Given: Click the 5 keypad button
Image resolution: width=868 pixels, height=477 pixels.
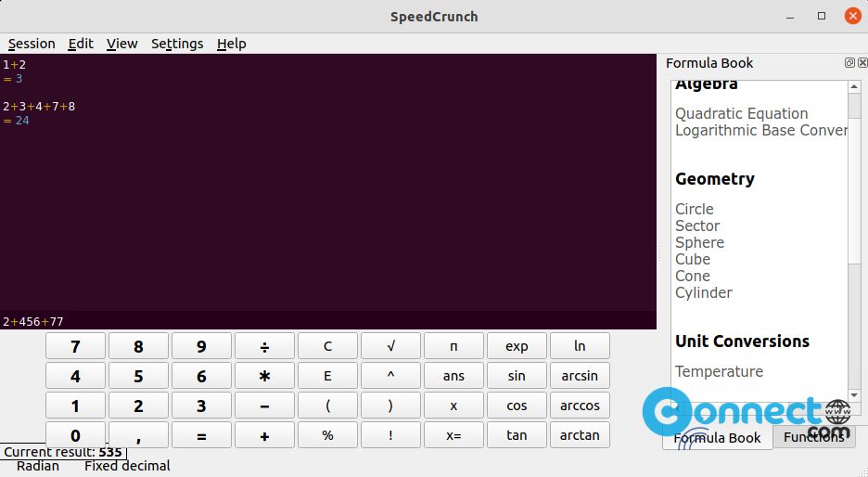Looking at the screenshot, I should (x=138, y=376).
